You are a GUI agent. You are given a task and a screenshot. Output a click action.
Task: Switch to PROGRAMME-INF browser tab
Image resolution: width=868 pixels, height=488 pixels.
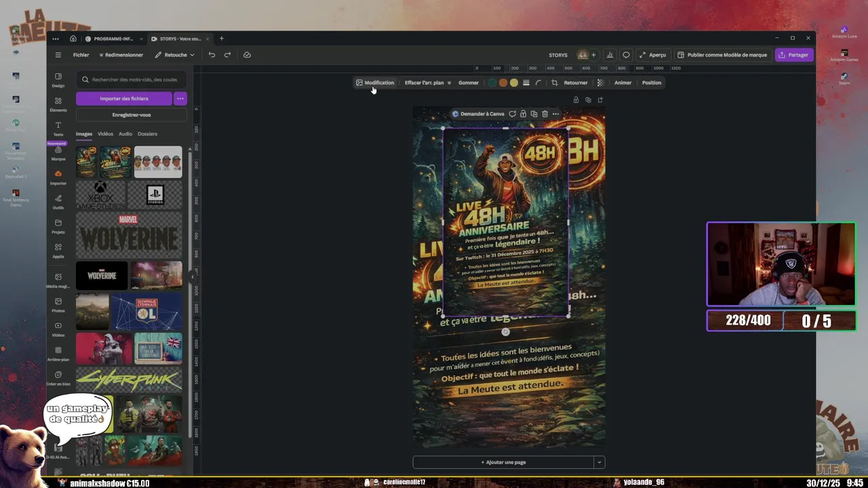(113, 39)
